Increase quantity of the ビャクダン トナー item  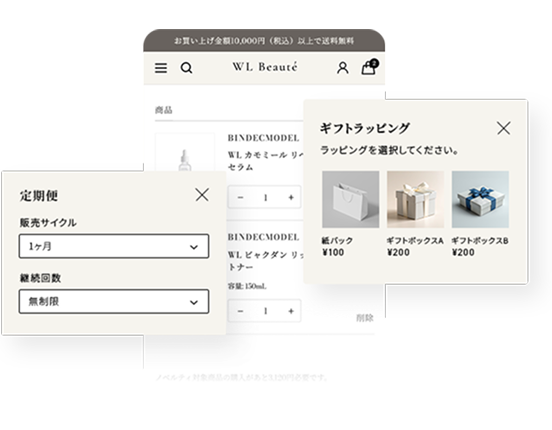(x=291, y=311)
